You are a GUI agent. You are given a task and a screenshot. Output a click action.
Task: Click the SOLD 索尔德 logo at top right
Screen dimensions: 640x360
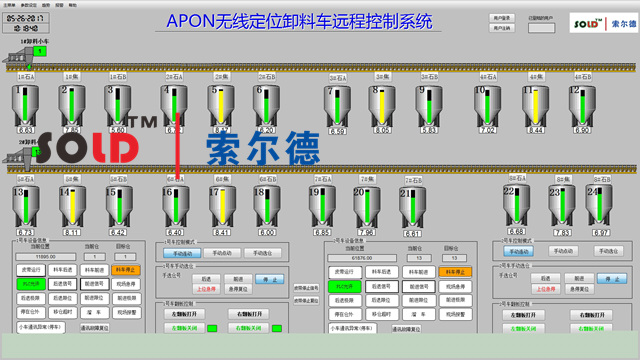pyautogui.click(x=603, y=23)
